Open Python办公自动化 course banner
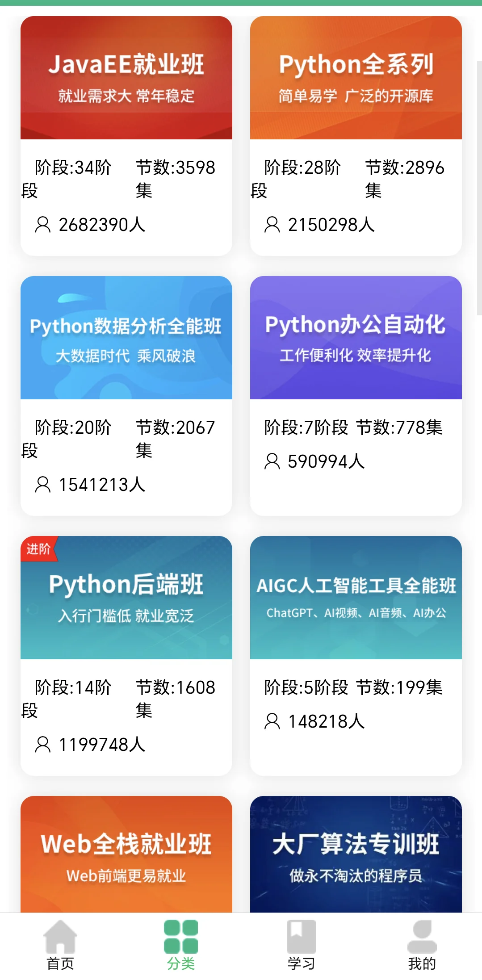The height and width of the screenshot is (980, 482). [x=356, y=338]
